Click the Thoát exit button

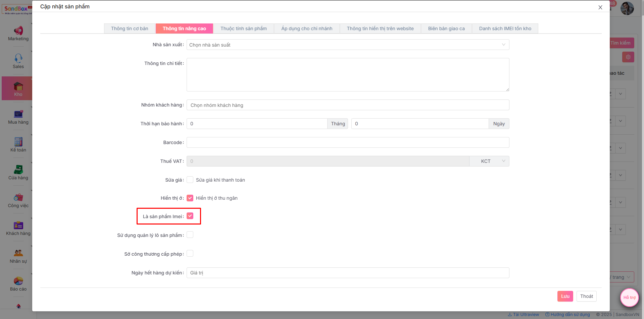(x=586, y=296)
